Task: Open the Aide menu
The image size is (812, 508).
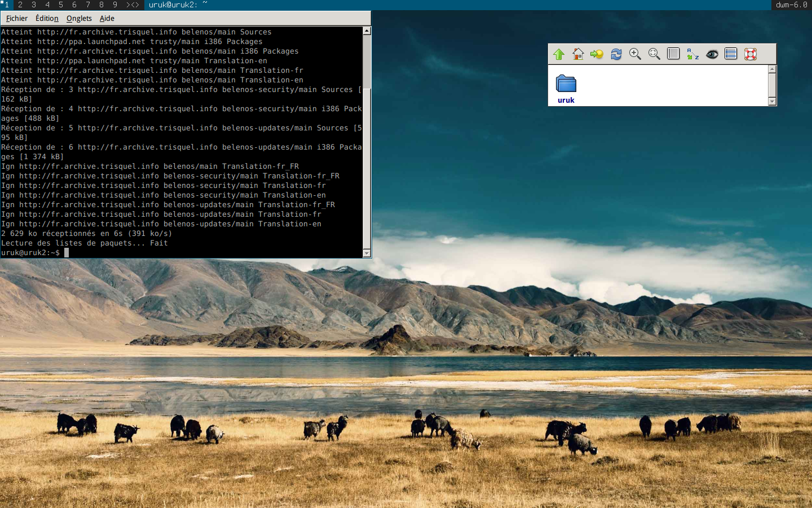Action: [x=107, y=19]
